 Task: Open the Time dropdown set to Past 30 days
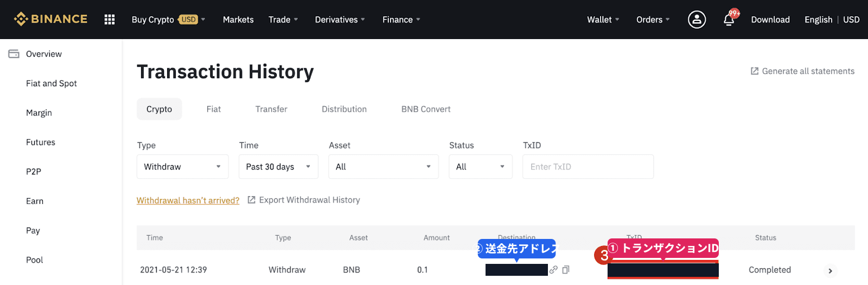click(278, 166)
